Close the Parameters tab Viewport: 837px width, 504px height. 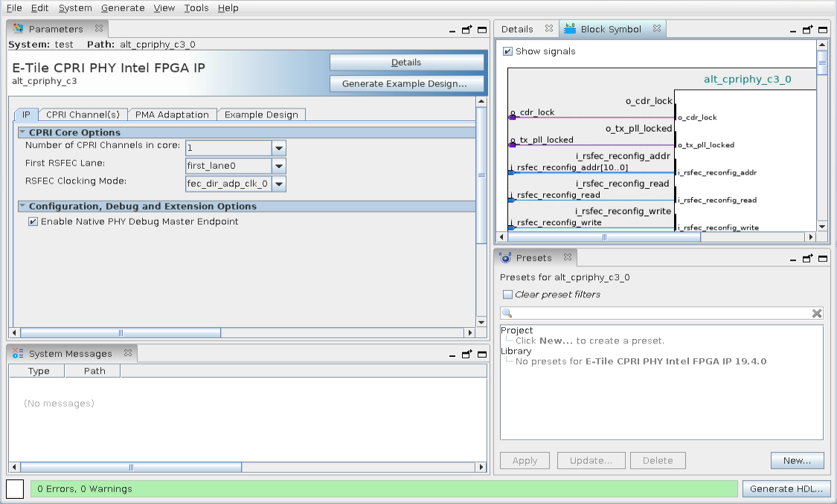point(99,28)
